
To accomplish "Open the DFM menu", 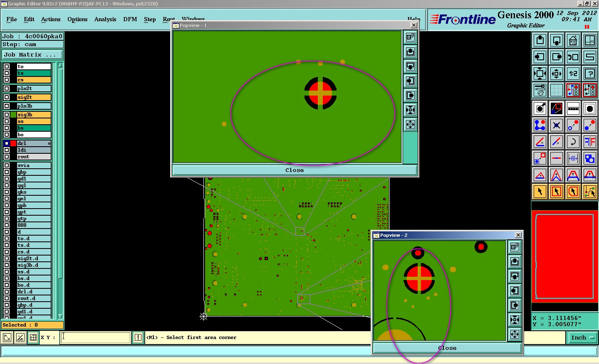I will [x=130, y=19].
